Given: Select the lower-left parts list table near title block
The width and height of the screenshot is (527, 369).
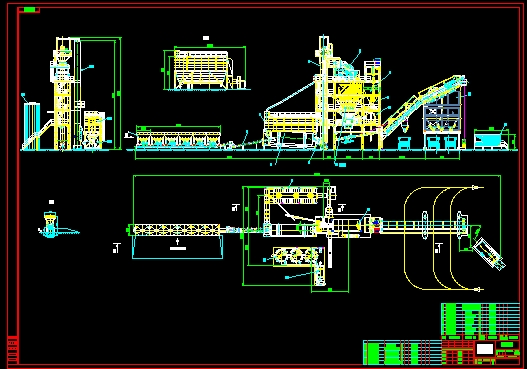Looking at the screenshot, I should 402,352.
